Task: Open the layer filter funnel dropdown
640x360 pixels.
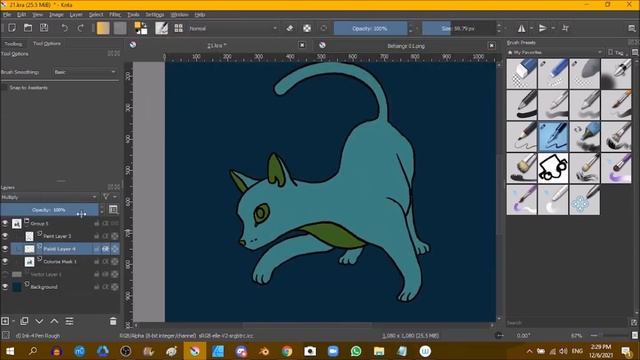Action: click(108, 197)
